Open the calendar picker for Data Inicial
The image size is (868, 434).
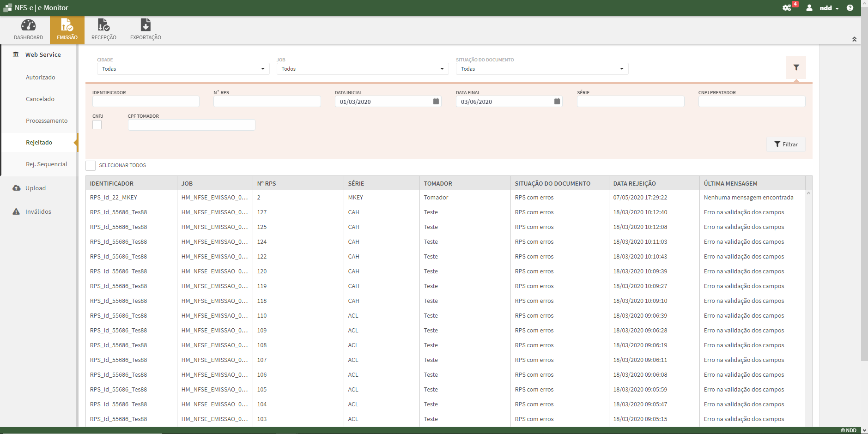pos(436,101)
